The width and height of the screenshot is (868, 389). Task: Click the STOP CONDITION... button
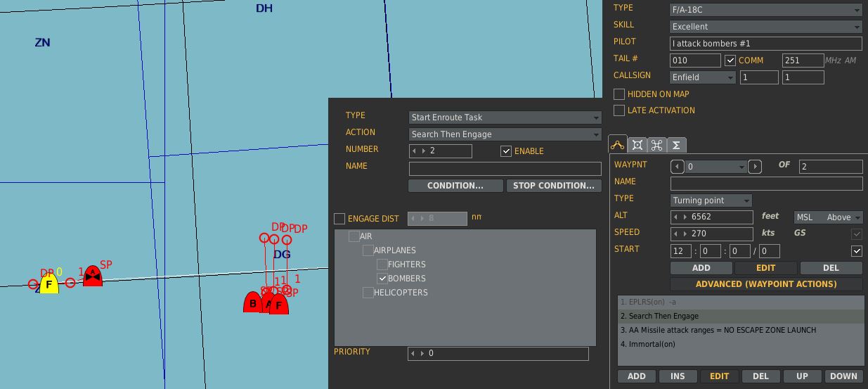(x=554, y=186)
